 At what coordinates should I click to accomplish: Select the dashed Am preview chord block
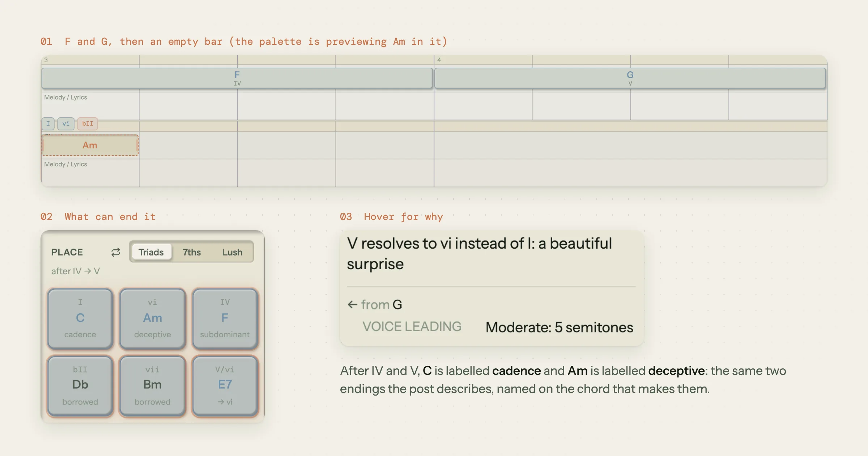(90, 145)
